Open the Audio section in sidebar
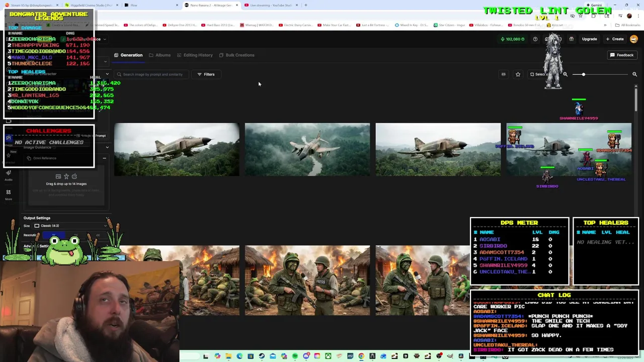Image resolution: width=644 pixels, height=362 pixels. pyautogui.click(x=9, y=175)
